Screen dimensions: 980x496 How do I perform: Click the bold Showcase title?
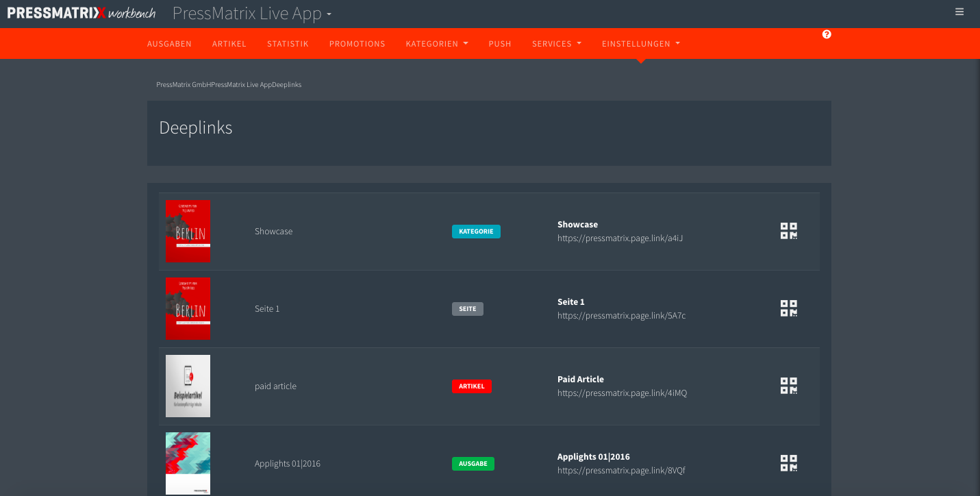(577, 225)
